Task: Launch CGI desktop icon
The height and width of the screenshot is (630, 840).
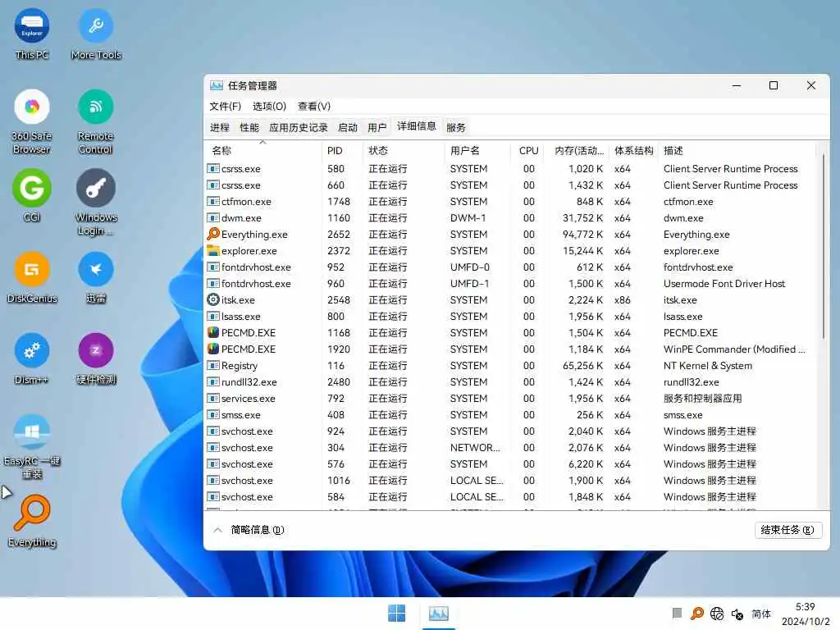Action: tap(32, 195)
